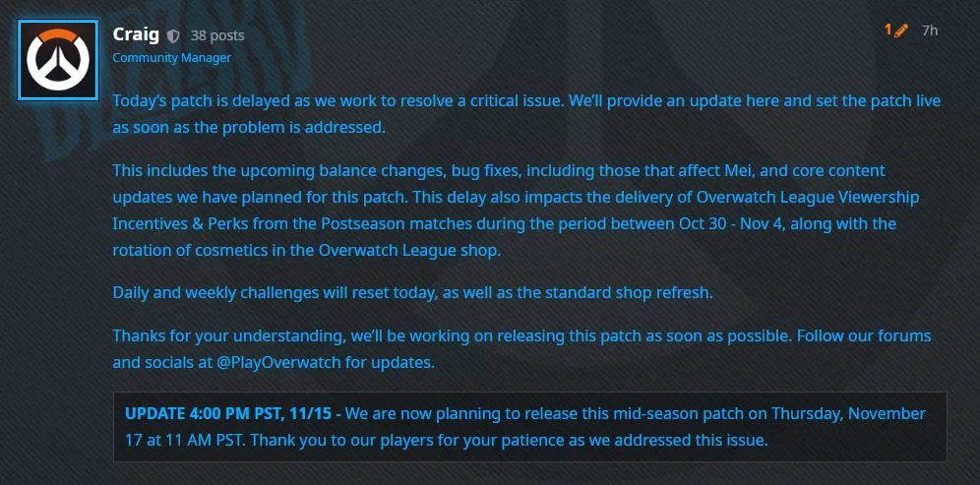The height and width of the screenshot is (485, 980).
Task: Open the edit history pencil icon
Action: click(900, 30)
